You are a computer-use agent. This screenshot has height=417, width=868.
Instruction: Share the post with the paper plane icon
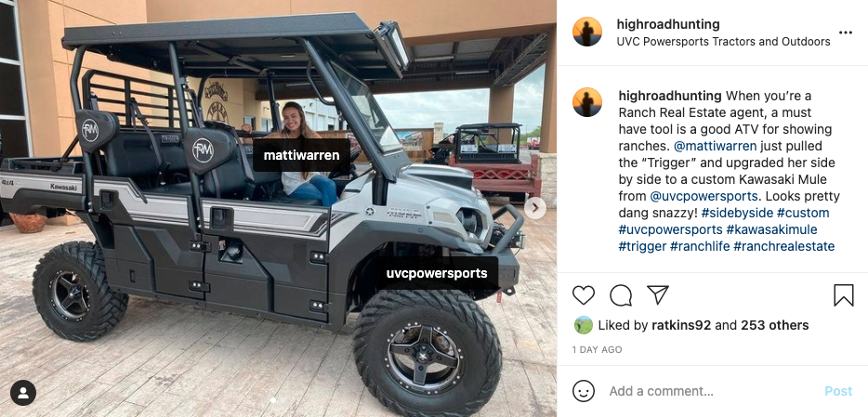click(658, 294)
